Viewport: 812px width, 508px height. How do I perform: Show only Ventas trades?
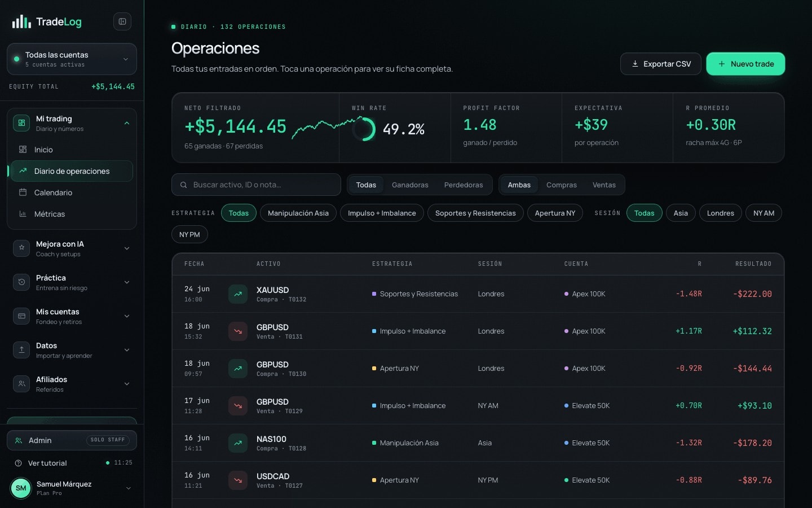pyautogui.click(x=604, y=185)
